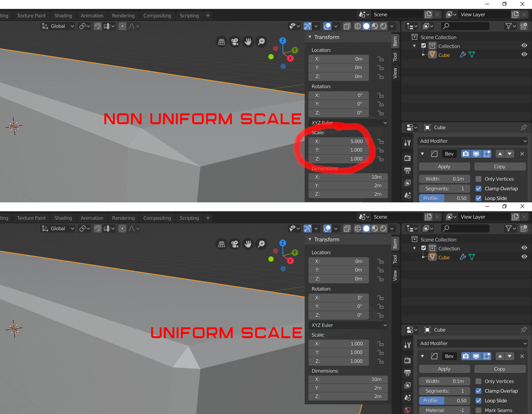Switch perspective/orthographic grid icon in lower viewport
Viewport: 532px width, 414px height.
pyautogui.click(x=222, y=244)
